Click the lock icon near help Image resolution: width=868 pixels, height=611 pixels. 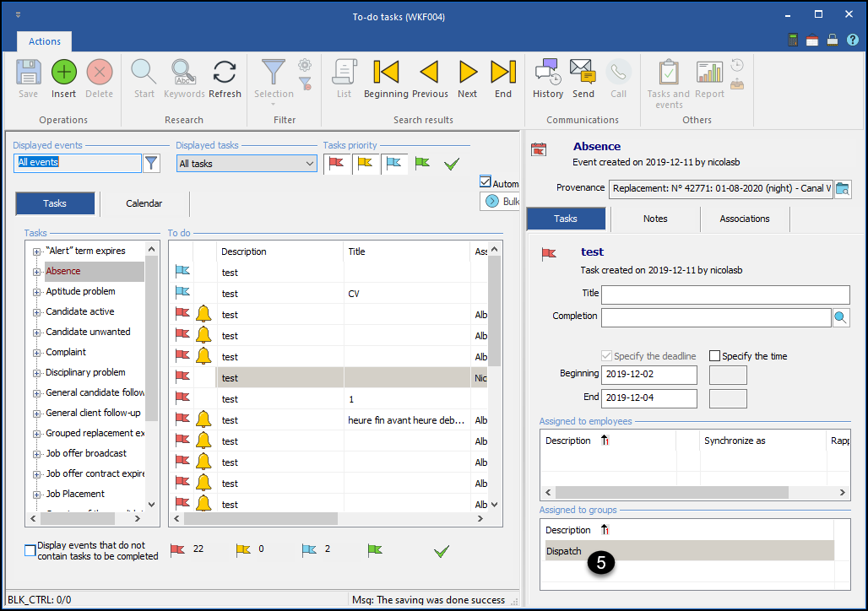click(832, 40)
